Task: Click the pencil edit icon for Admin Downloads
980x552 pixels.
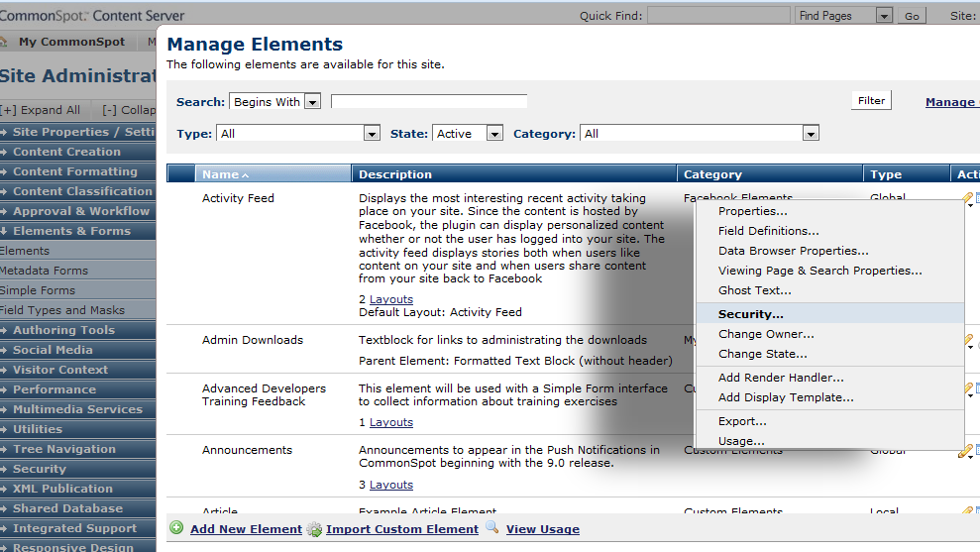Action: 968,341
